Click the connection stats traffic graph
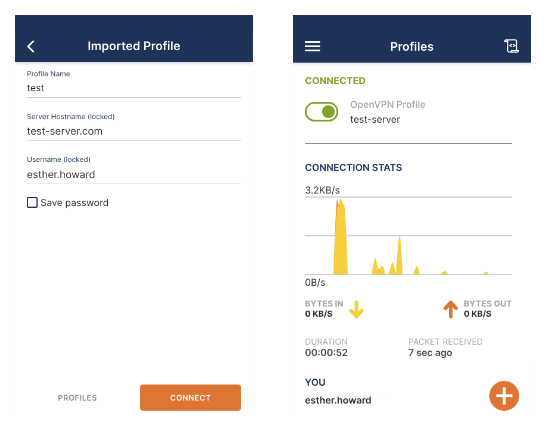The height and width of the screenshot is (439, 548). coord(408,236)
